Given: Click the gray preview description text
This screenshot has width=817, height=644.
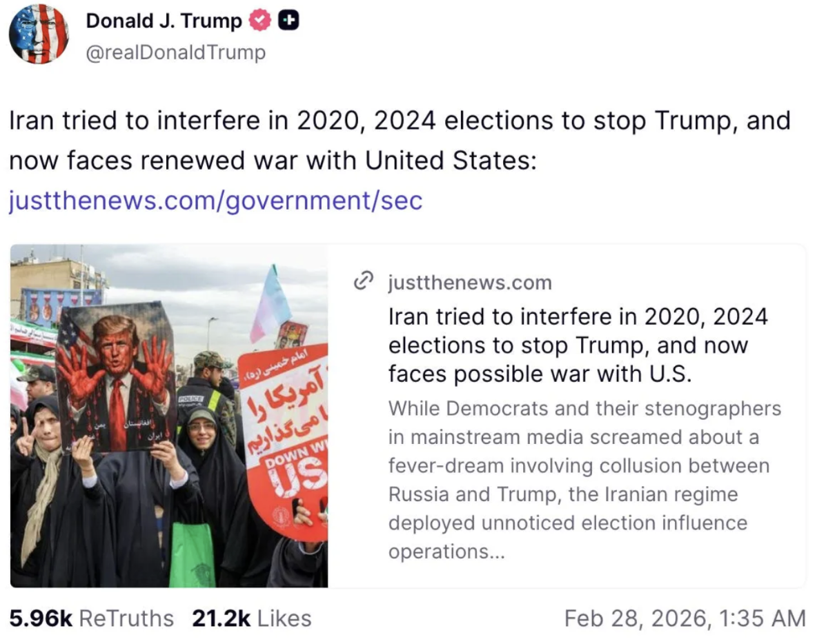Looking at the screenshot, I should point(584,479).
